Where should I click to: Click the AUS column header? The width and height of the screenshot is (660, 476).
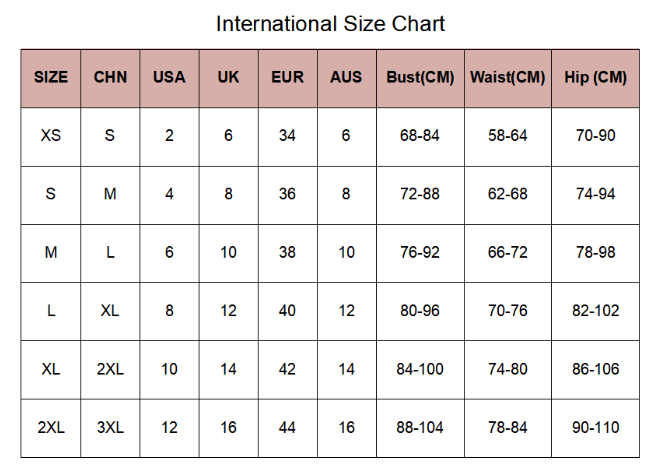pyautogui.click(x=346, y=77)
